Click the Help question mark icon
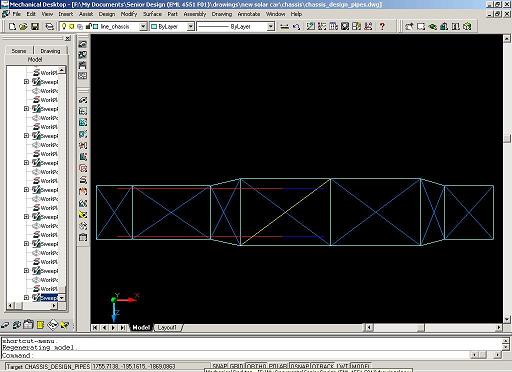512x372 pixels. click(382, 26)
